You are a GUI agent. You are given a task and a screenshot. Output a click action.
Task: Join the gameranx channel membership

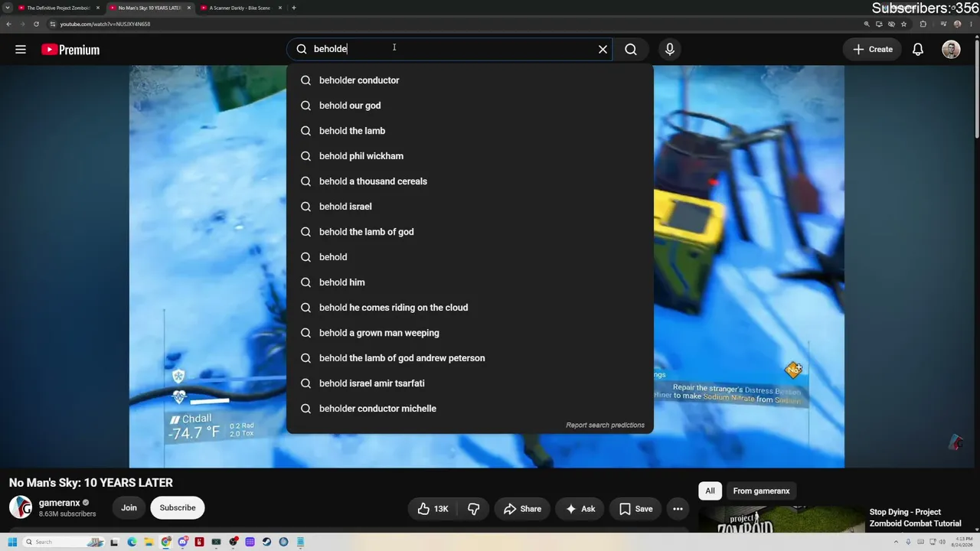click(x=129, y=507)
